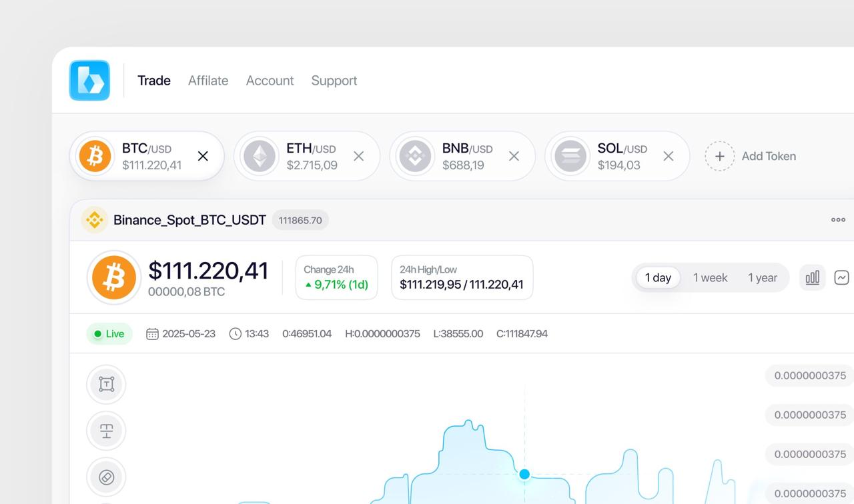Select the horizontal text line tool

tap(106, 431)
